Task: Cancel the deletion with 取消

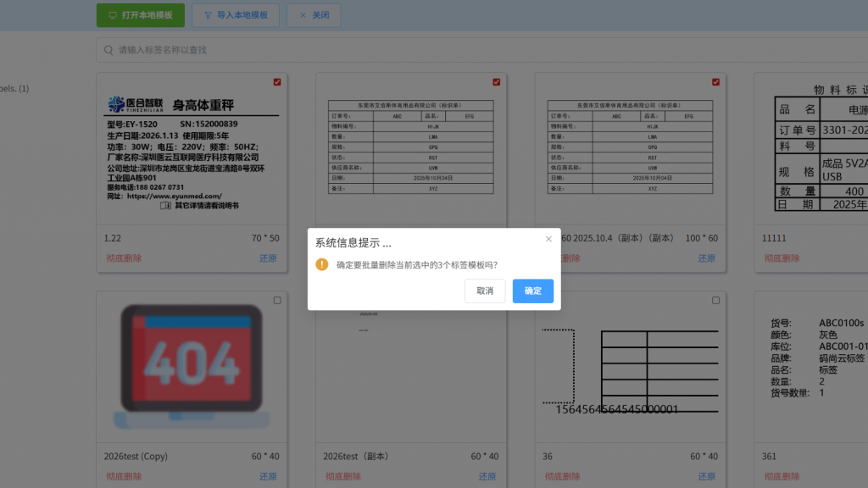Action: 485,291
